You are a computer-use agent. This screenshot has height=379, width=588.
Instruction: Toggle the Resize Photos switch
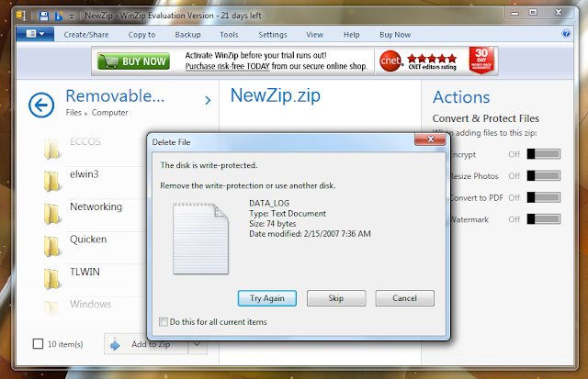(x=543, y=175)
